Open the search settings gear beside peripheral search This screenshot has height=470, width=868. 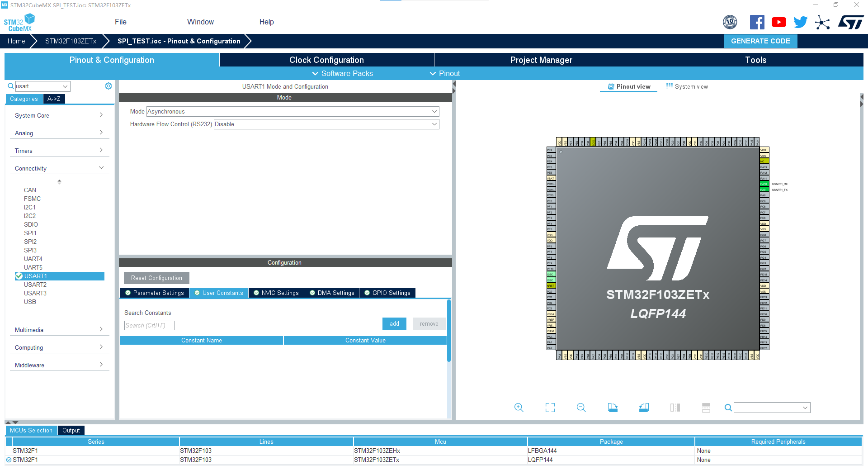[x=108, y=85]
